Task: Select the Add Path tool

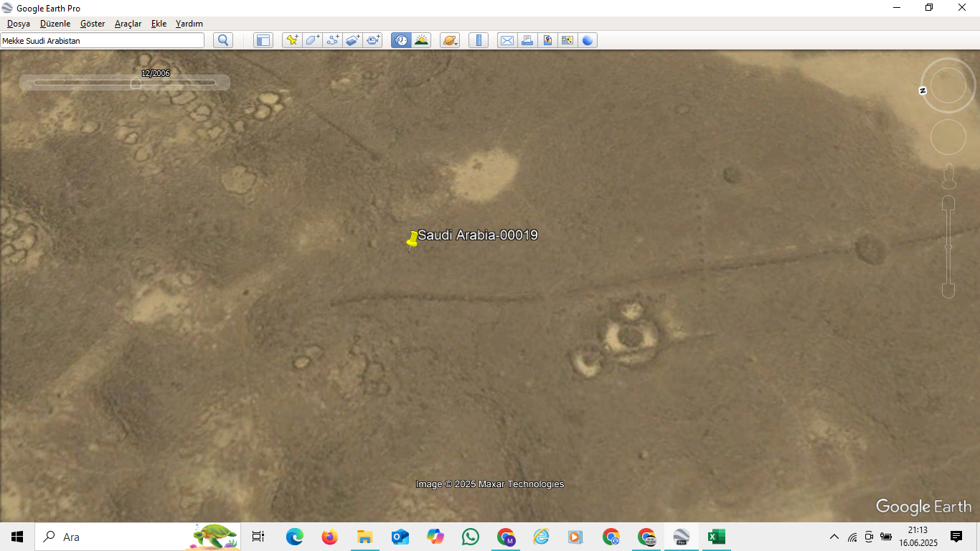Action: coord(332,40)
